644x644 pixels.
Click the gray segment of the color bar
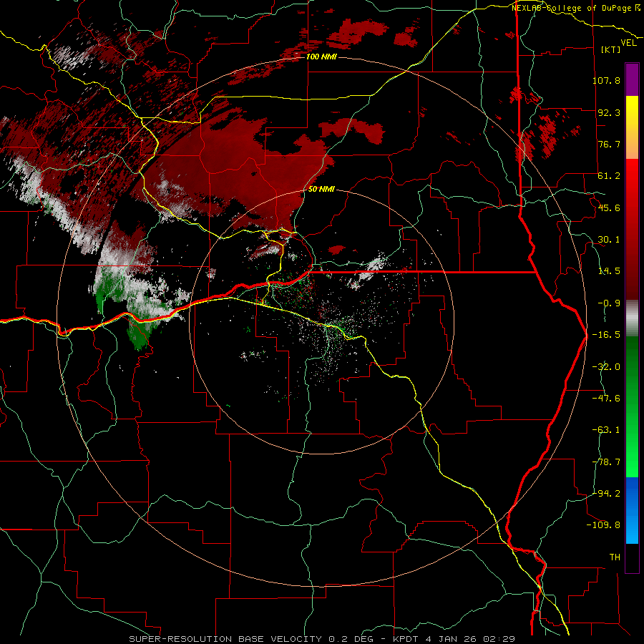point(632,318)
